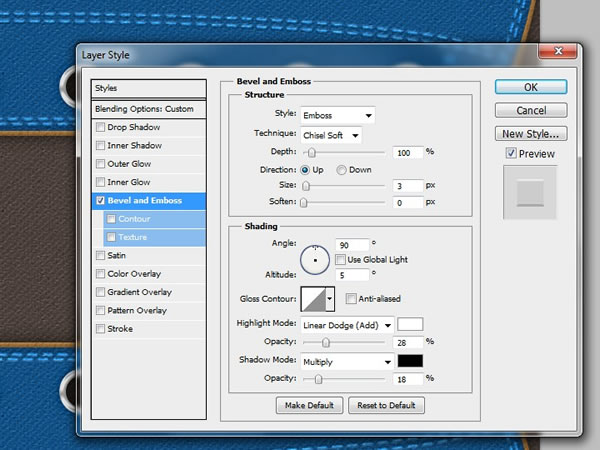Click the Size value field showing 3

(x=408, y=186)
